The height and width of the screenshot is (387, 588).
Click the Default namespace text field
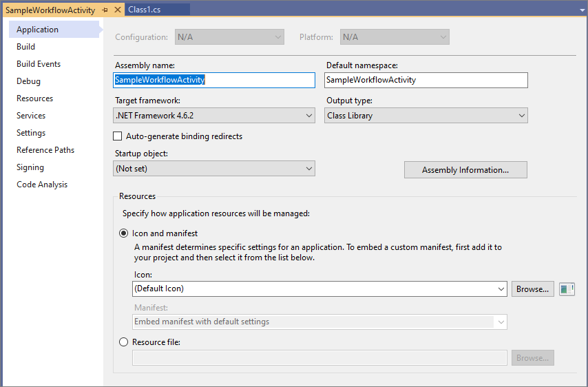(426, 80)
